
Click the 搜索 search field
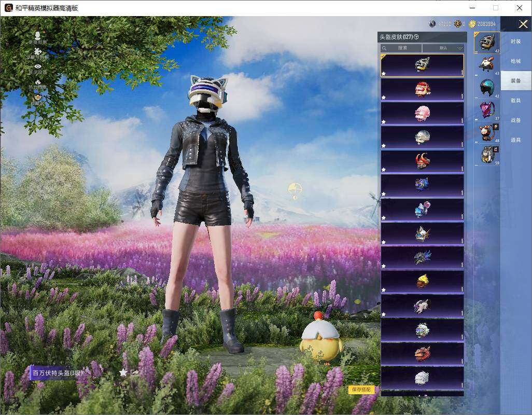tap(401, 48)
